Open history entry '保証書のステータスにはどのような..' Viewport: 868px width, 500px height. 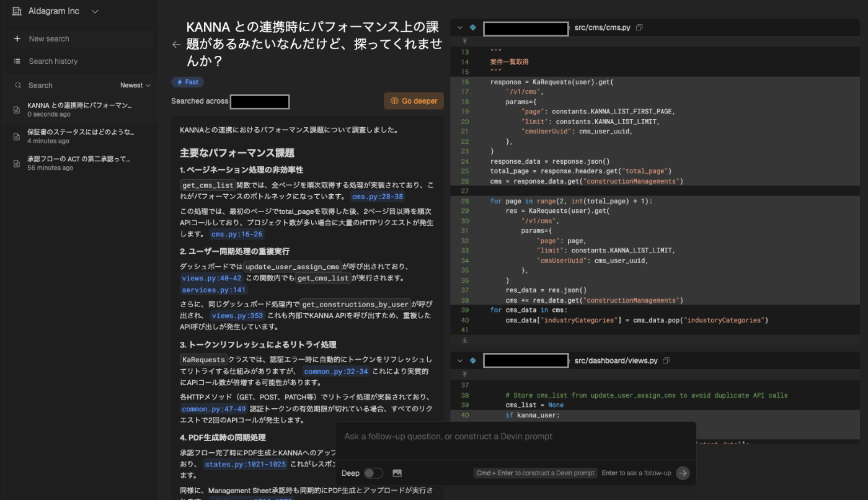click(79, 136)
